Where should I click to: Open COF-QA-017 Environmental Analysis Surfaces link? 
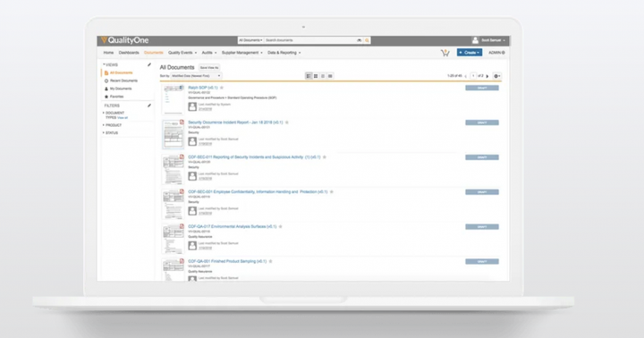(233, 227)
